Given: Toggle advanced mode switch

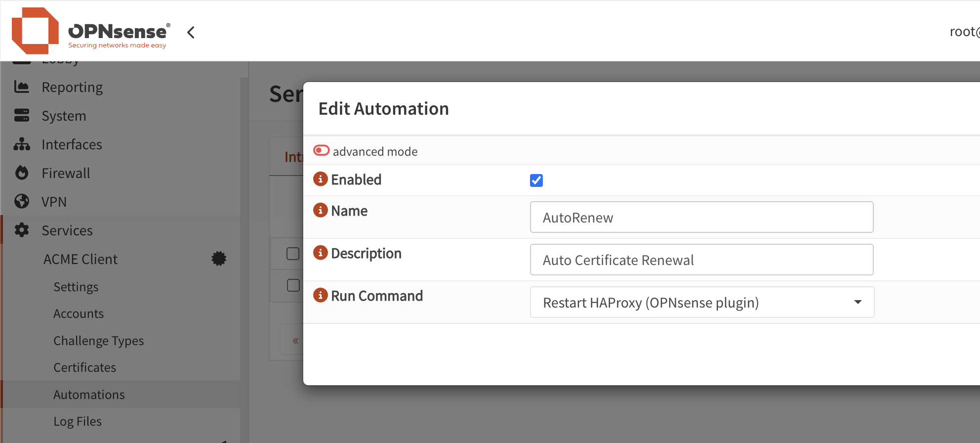Looking at the screenshot, I should coord(322,150).
